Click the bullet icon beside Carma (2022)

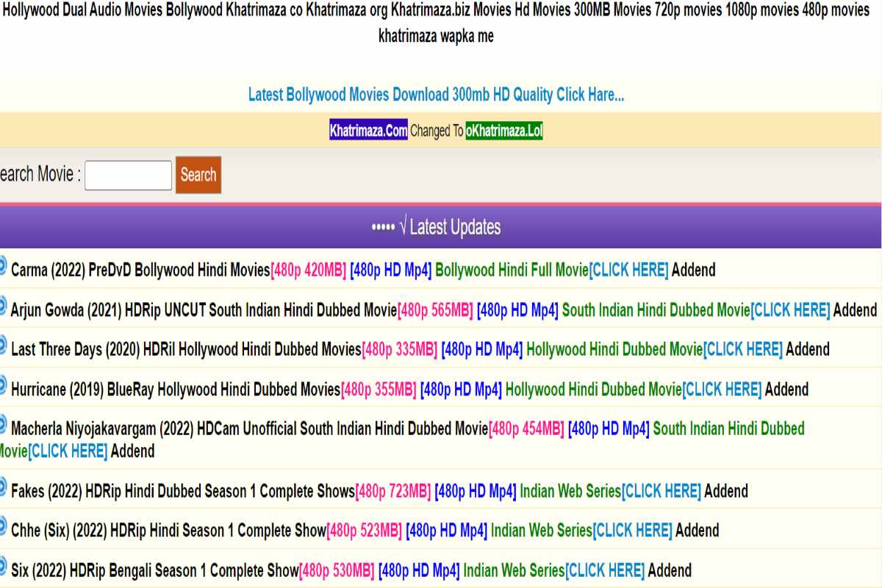[2, 266]
